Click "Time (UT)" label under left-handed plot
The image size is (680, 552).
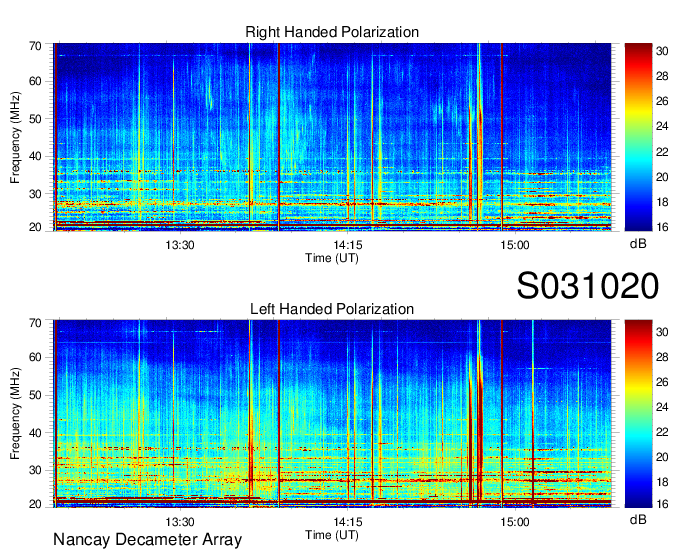pyautogui.click(x=332, y=535)
